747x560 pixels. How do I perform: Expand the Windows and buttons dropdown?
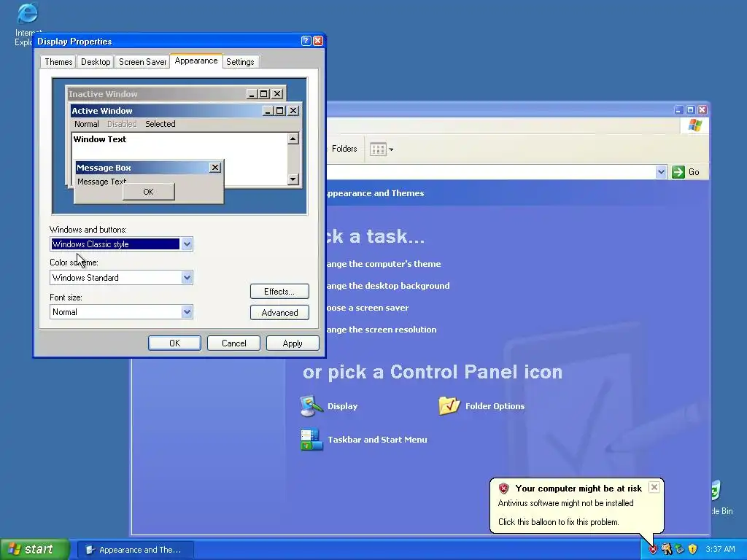187,244
